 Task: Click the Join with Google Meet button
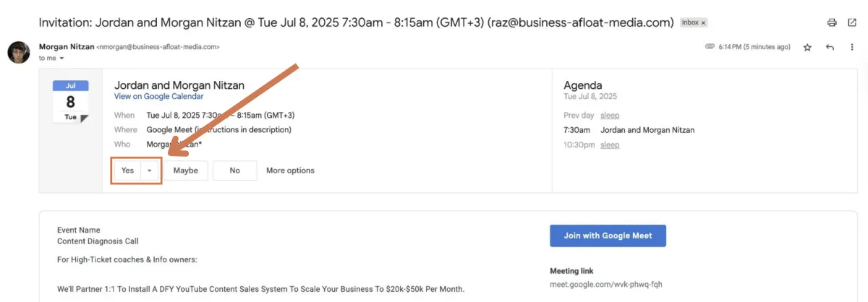click(608, 236)
